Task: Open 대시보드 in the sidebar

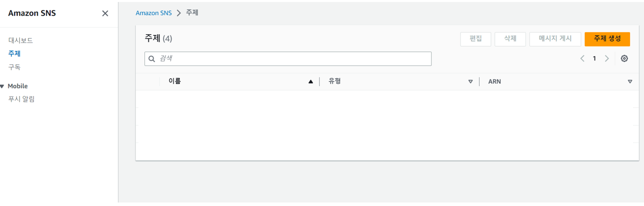Action: pos(20,40)
